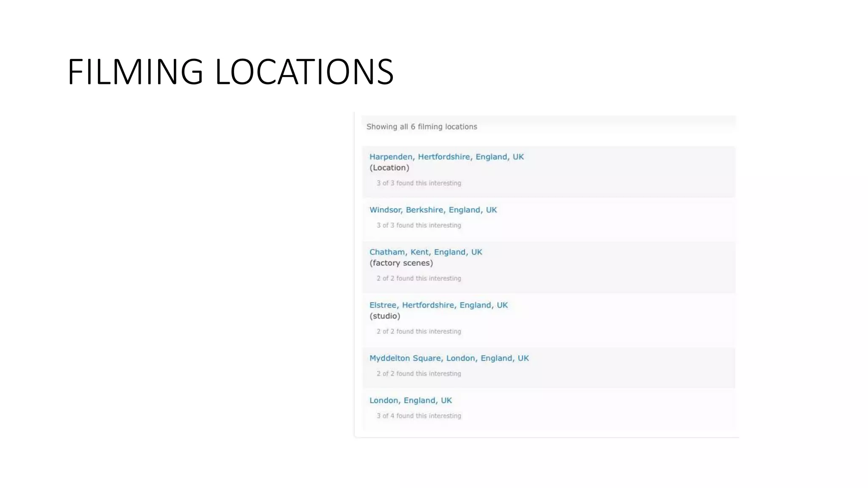This screenshot has width=868, height=488.
Task: Click '3 of 3 found this interesting' under Harpenden
Action: [418, 183]
